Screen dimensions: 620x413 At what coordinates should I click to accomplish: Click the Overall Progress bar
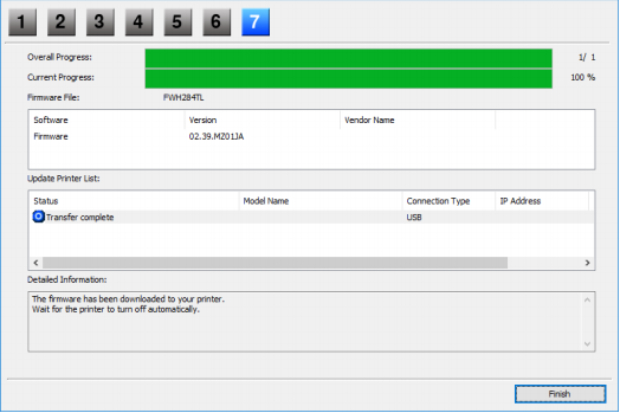pos(348,58)
